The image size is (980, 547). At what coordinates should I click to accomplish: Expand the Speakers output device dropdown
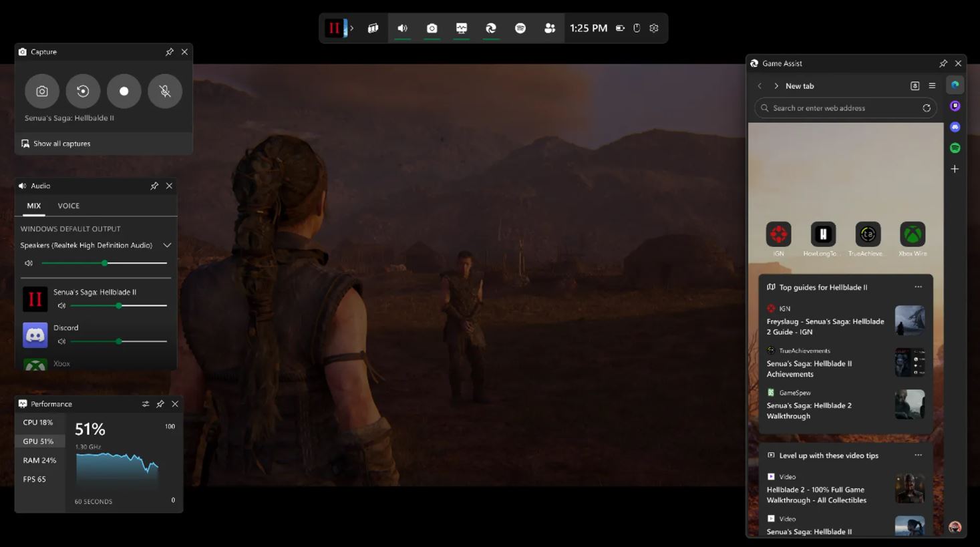167,245
